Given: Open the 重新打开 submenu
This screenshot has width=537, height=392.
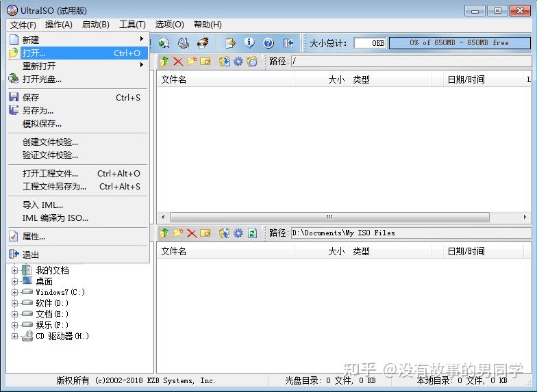Looking at the screenshot, I should (x=78, y=66).
